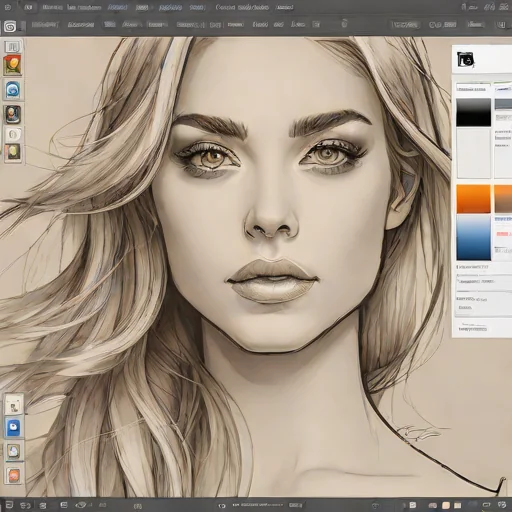Pick the blue gradient swatch in right panel
512x512 pixels.
(473, 238)
